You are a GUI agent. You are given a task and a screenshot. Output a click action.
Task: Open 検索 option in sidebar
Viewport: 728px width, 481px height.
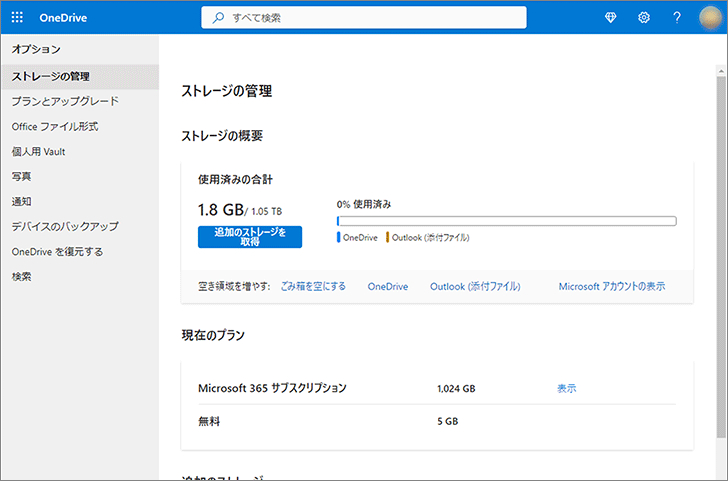pyautogui.click(x=79, y=277)
